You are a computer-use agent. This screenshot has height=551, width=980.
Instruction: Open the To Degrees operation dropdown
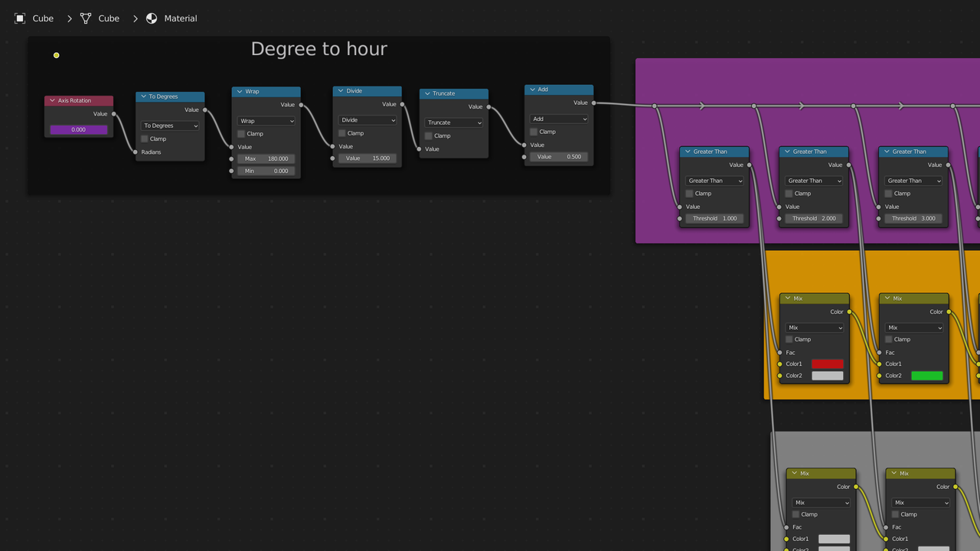[x=170, y=126]
